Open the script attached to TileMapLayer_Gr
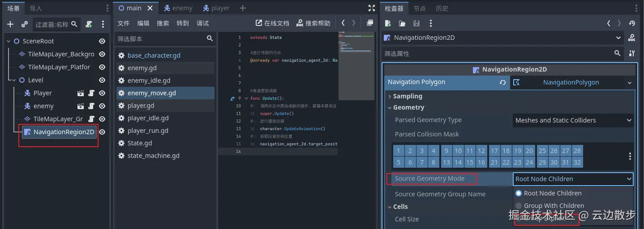This screenshot has width=644, height=229. pyautogui.click(x=91, y=119)
